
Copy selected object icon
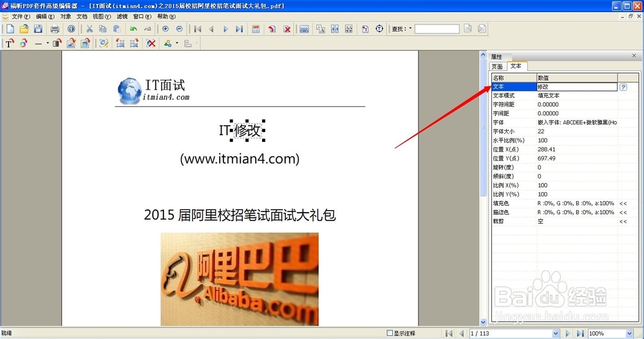click(x=102, y=29)
